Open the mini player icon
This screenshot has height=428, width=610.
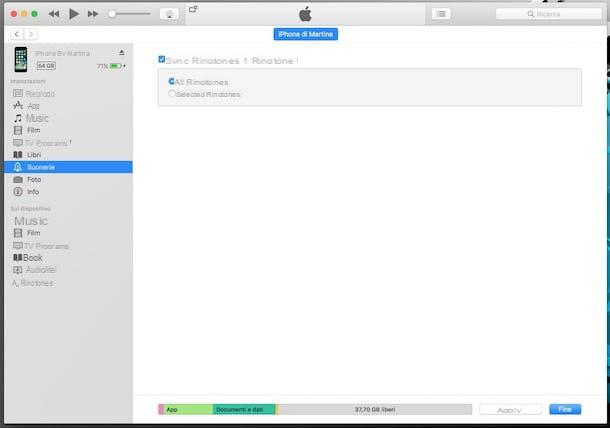[193, 9]
